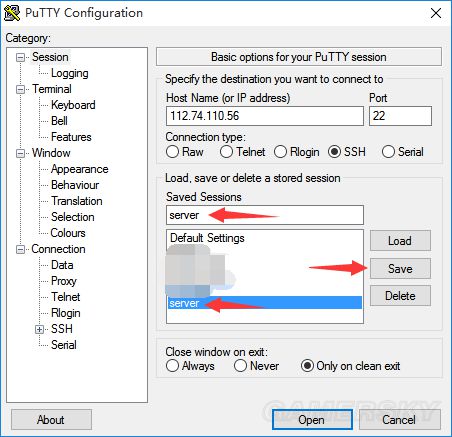Viewport: 452px width, 437px height.
Task: Open the Rlogin category in tree
Action: [66, 313]
